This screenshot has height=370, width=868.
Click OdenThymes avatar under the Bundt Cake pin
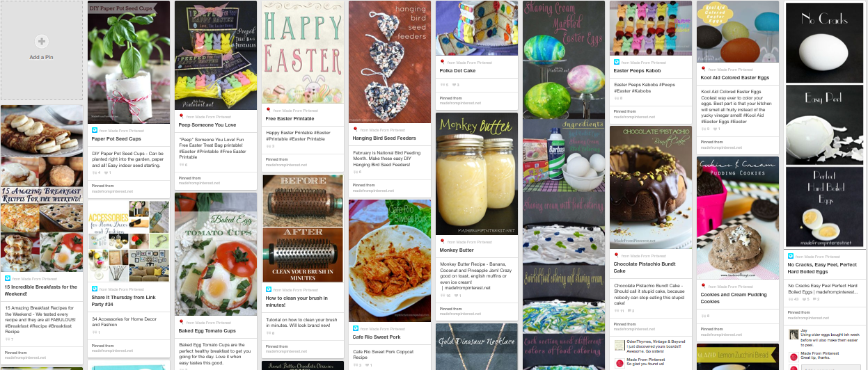(620, 345)
